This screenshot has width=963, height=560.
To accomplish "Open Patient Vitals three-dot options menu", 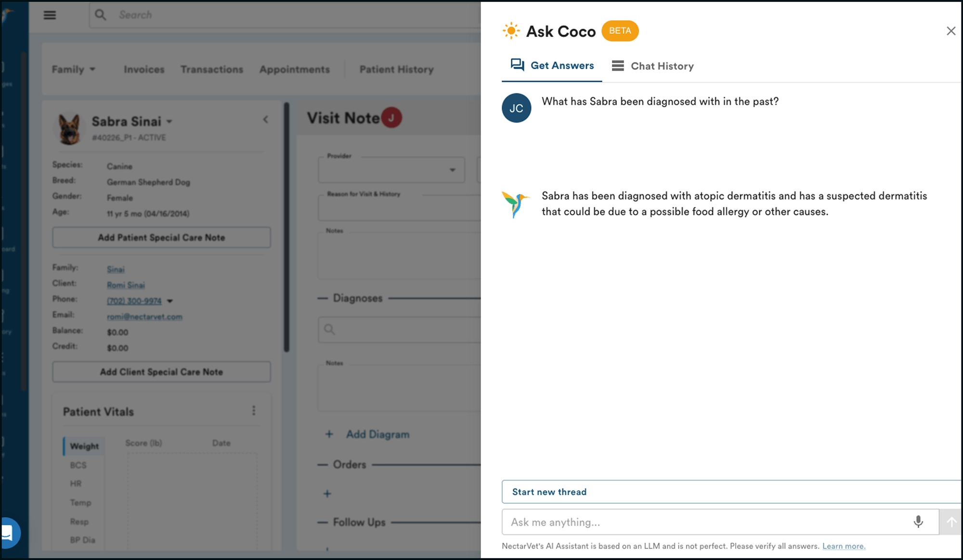I will [254, 410].
